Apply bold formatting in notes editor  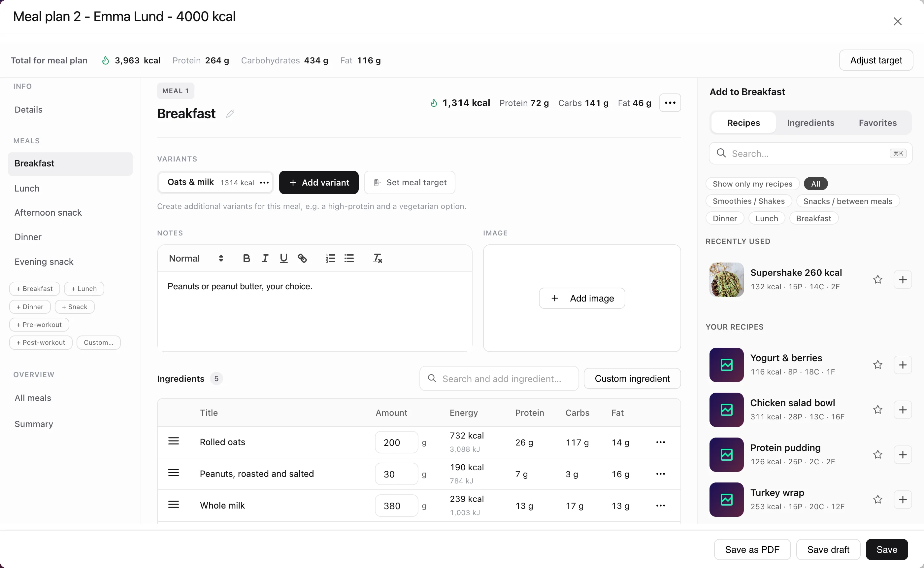246,259
